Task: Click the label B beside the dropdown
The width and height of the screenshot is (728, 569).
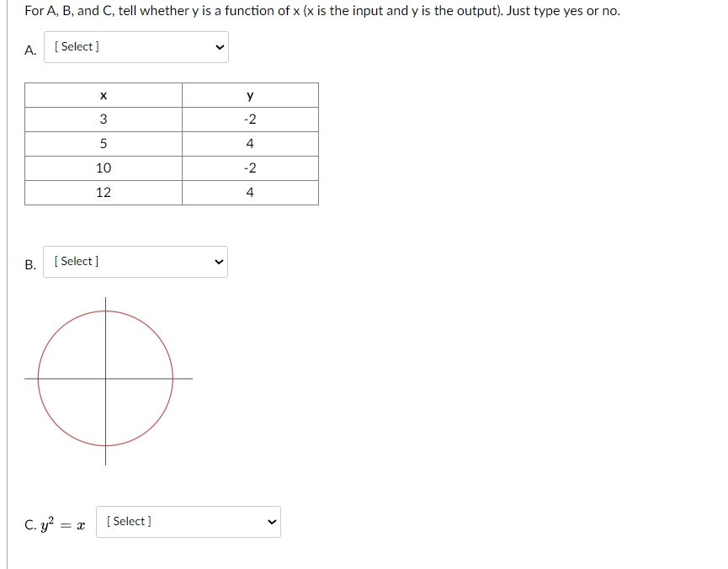Action: click(28, 265)
